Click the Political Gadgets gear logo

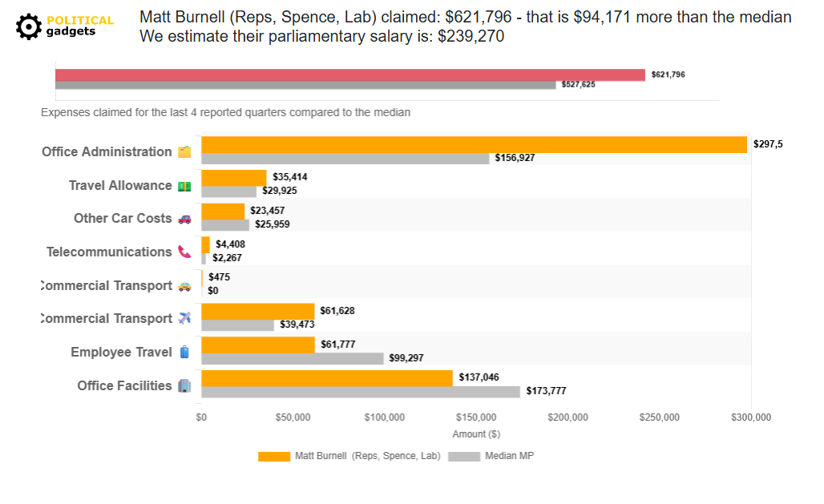pyautogui.click(x=28, y=26)
